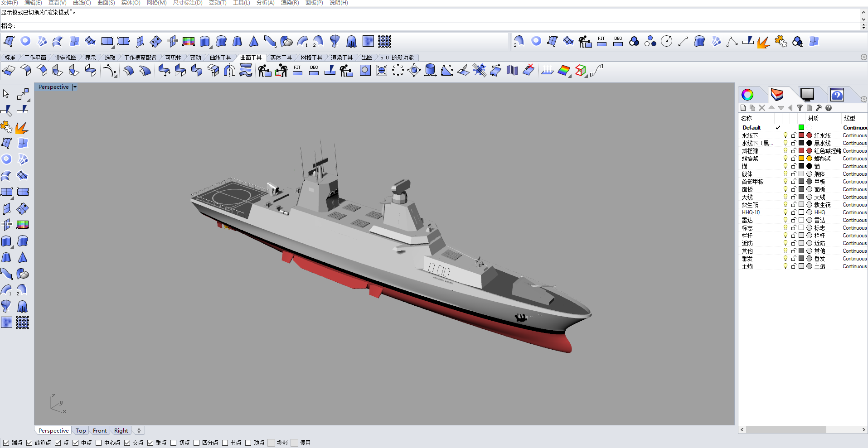Click the move layer down arrow icon
Viewport: 868px width, 448px height.
[781, 108]
